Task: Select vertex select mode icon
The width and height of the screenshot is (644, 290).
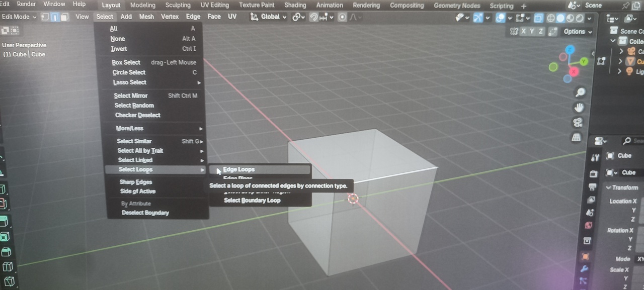Action: [x=45, y=17]
